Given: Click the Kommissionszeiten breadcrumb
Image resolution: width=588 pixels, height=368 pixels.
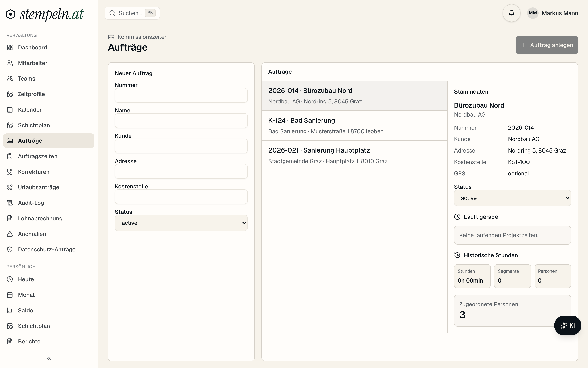Looking at the screenshot, I should (x=142, y=37).
